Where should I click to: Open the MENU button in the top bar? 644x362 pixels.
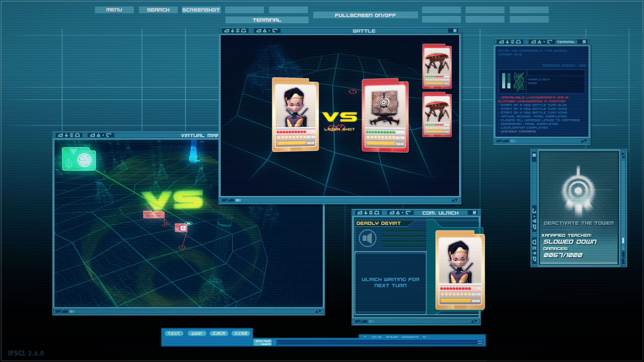(114, 10)
